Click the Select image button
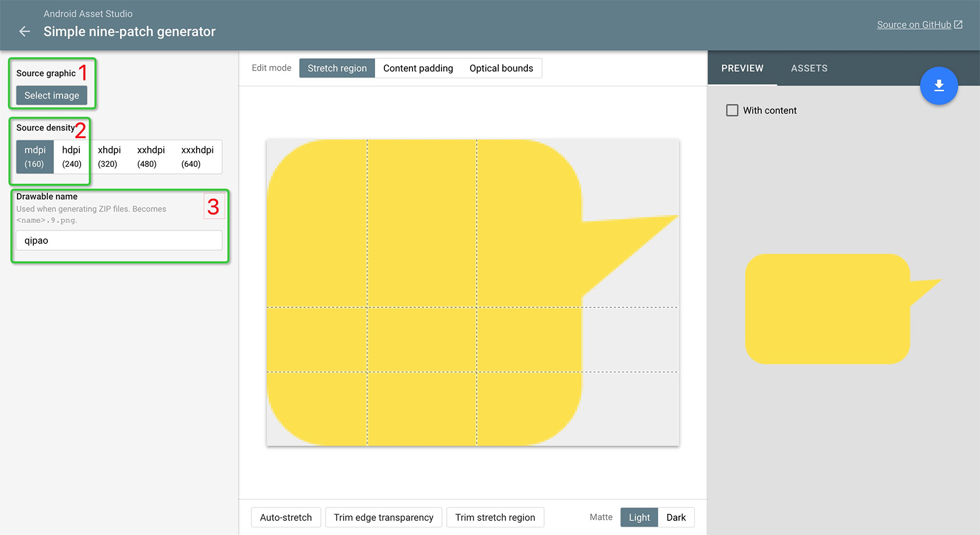Viewport: 980px width, 535px height. coord(52,96)
